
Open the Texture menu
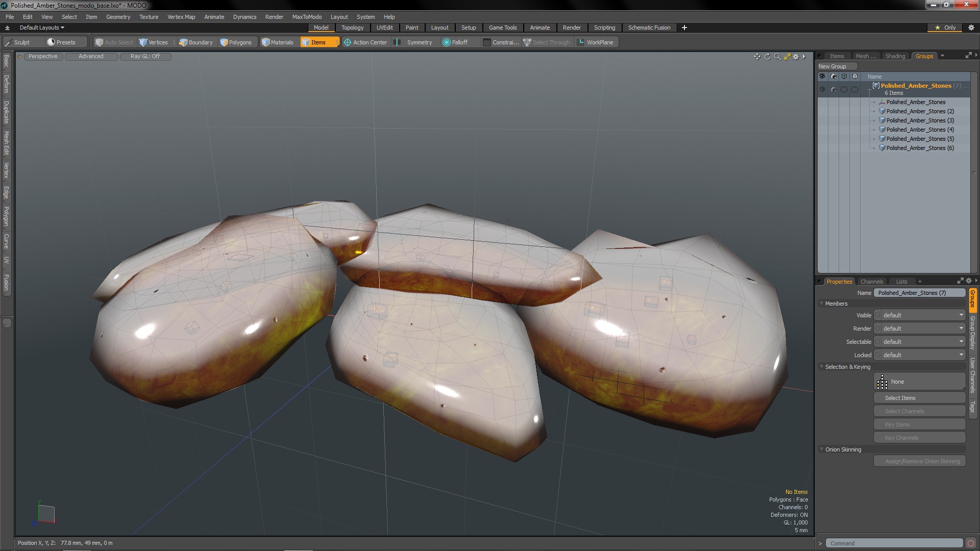[x=149, y=17]
